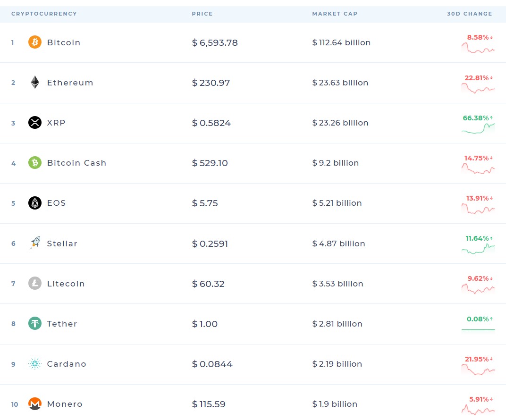506x420 pixels.
Task: Click the Bitcoin logo icon
Action: pos(35,42)
